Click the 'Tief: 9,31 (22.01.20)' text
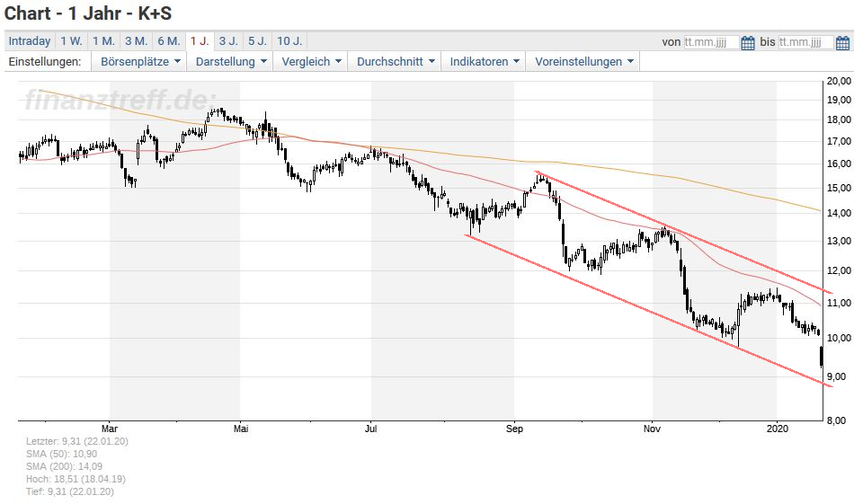 click(x=70, y=492)
